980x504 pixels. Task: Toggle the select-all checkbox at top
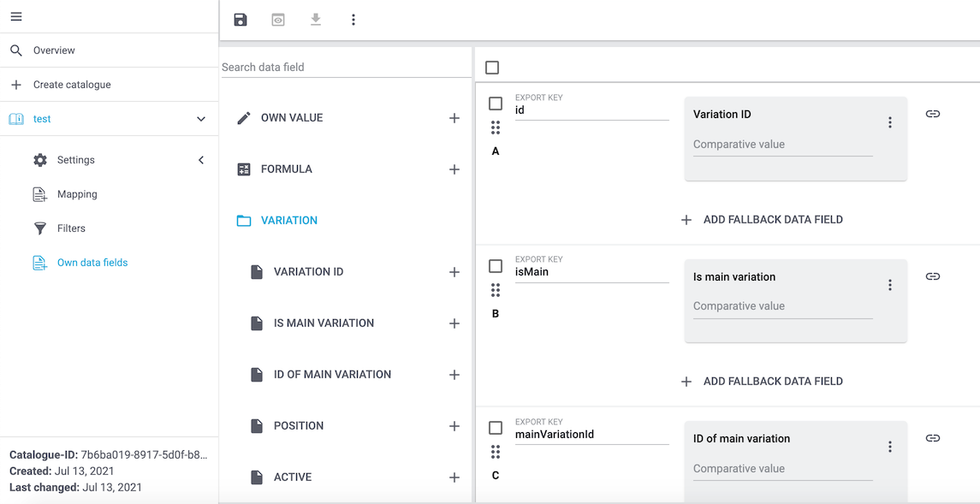(492, 68)
